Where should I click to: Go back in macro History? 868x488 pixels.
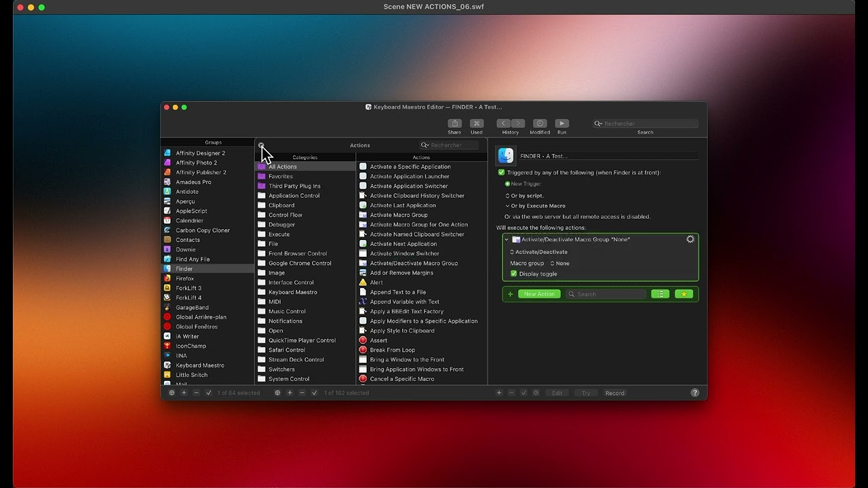[503, 123]
